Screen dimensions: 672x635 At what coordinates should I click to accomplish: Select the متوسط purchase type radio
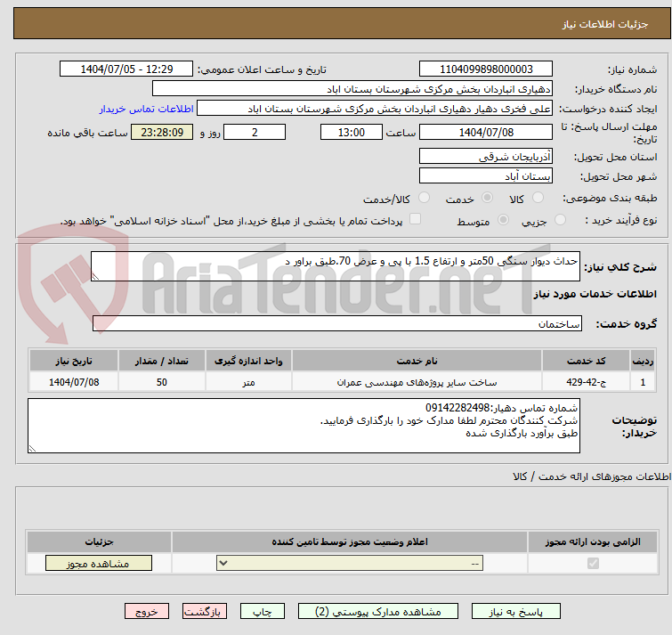coord(503,220)
